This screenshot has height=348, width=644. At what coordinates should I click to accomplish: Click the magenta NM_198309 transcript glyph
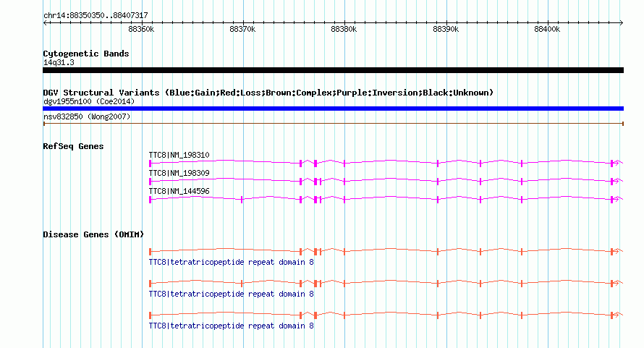click(386, 181)
